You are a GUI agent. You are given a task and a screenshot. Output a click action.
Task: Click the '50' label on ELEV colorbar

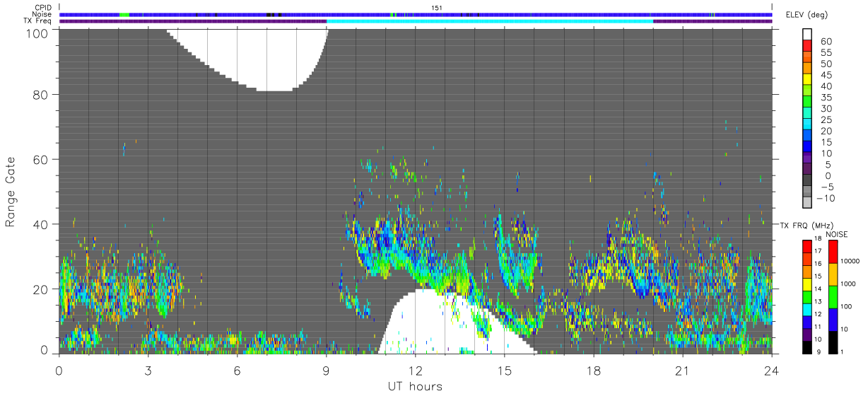[825, 64]
